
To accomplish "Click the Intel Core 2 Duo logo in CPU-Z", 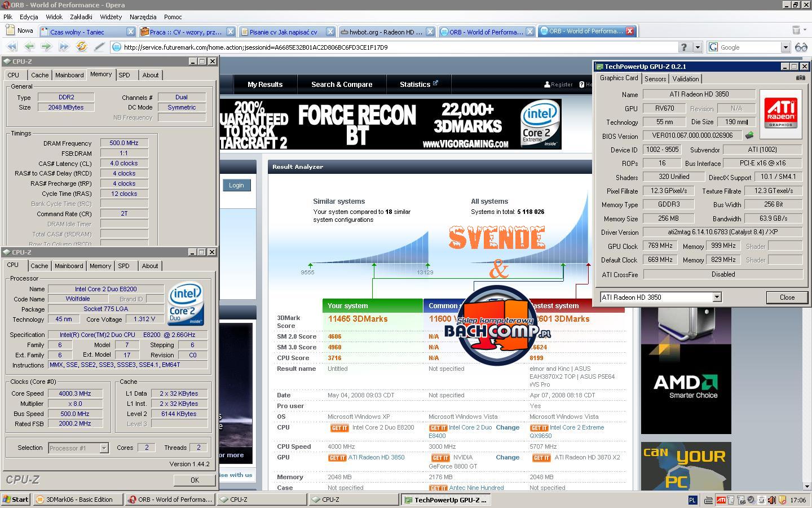I will [x=186, y=305].
